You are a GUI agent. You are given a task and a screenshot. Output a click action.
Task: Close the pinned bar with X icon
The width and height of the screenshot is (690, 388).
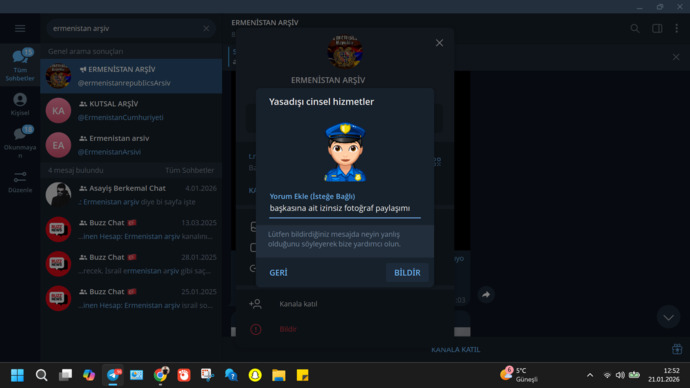676,57
